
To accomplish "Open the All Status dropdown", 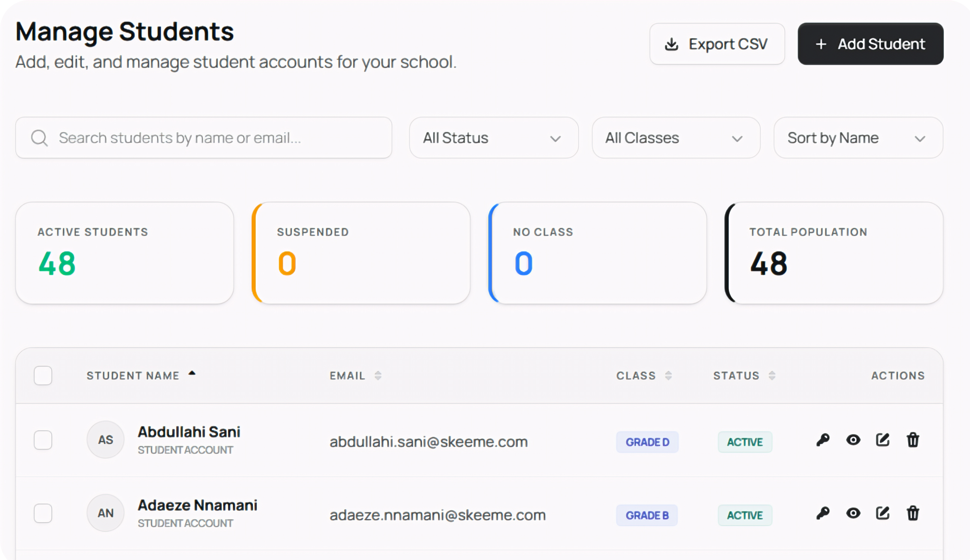I will pyautogui.click(x=494, y=138).
